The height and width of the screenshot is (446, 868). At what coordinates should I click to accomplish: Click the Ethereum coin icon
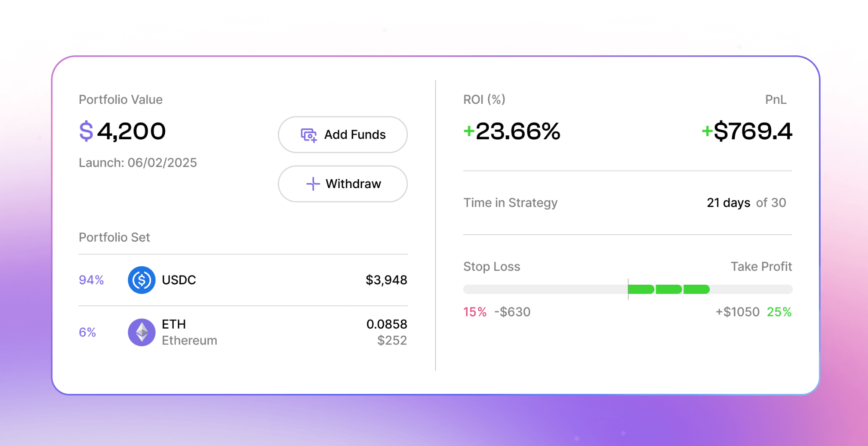click(x=142, y=332)
